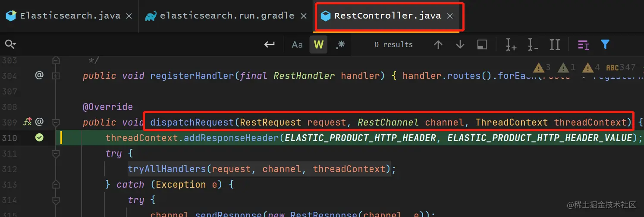644x217 pixels.
Task: Toggle whole Words (W) search option
Action: point(319,44)
